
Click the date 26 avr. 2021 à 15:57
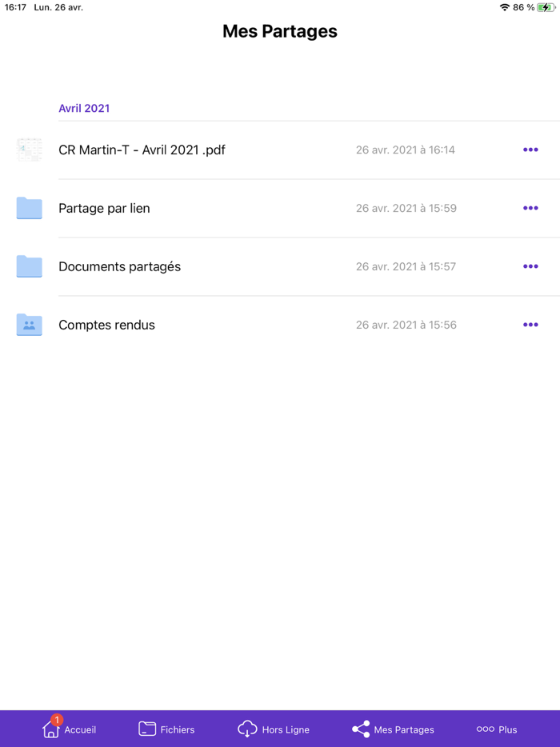coord(406,266)
